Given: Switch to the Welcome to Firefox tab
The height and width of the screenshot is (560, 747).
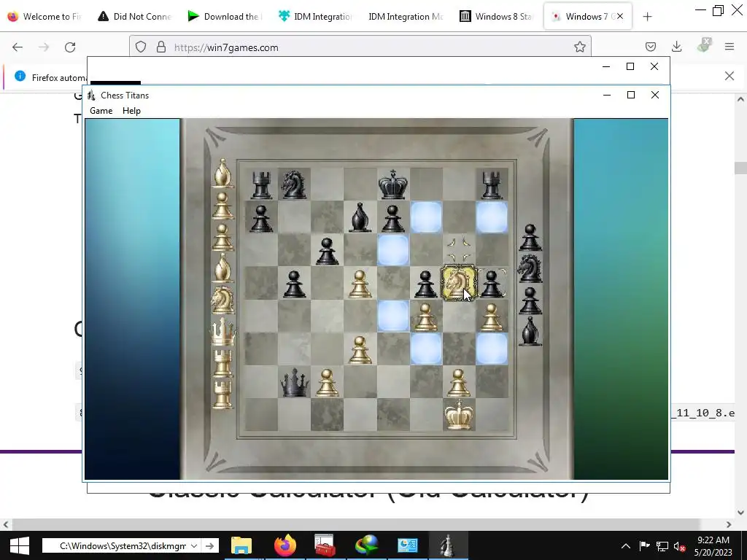Looking at the screenshot, I should pyautogui.click(x=45, y=17).
